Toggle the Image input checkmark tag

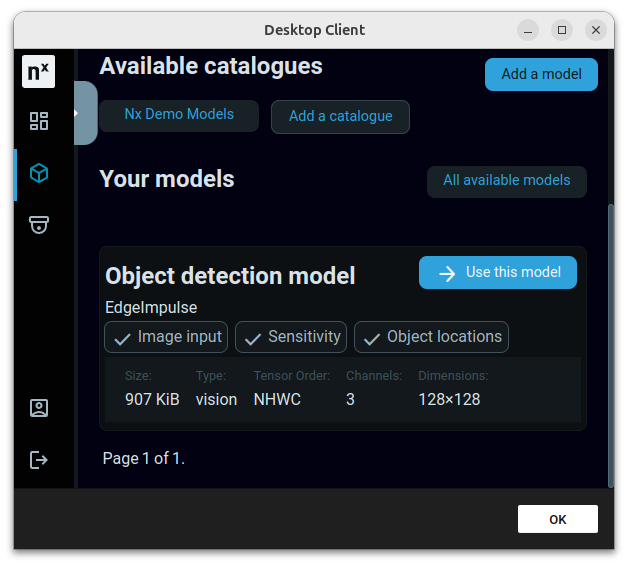click(166, 337)
